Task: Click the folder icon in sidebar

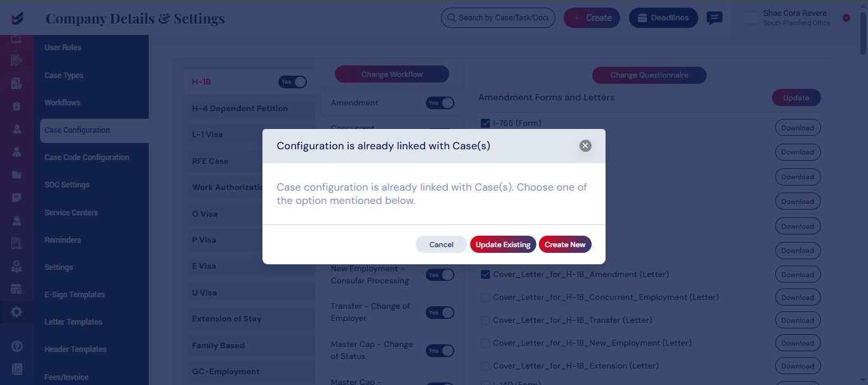Action: [x=17, y=175]
